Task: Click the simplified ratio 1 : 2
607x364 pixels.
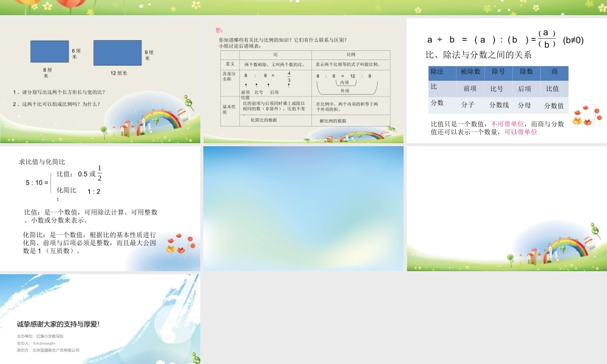Action: coord(93,192)
